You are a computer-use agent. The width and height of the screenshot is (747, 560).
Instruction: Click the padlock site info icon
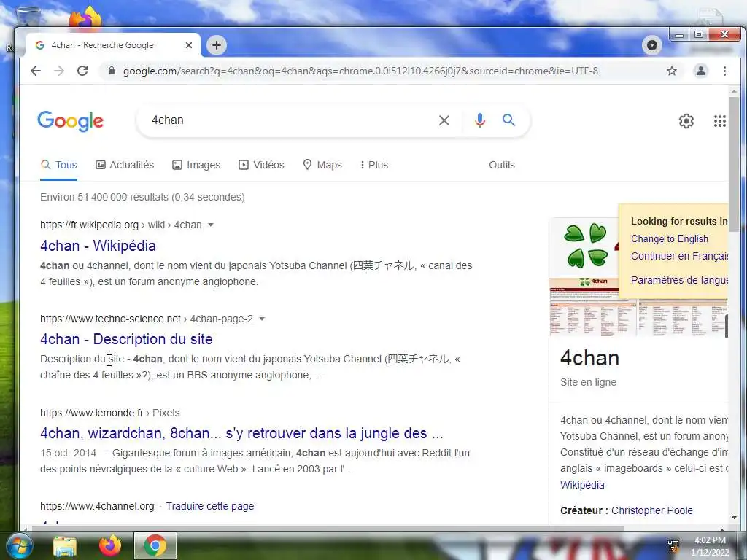click(x=112, y=71)
